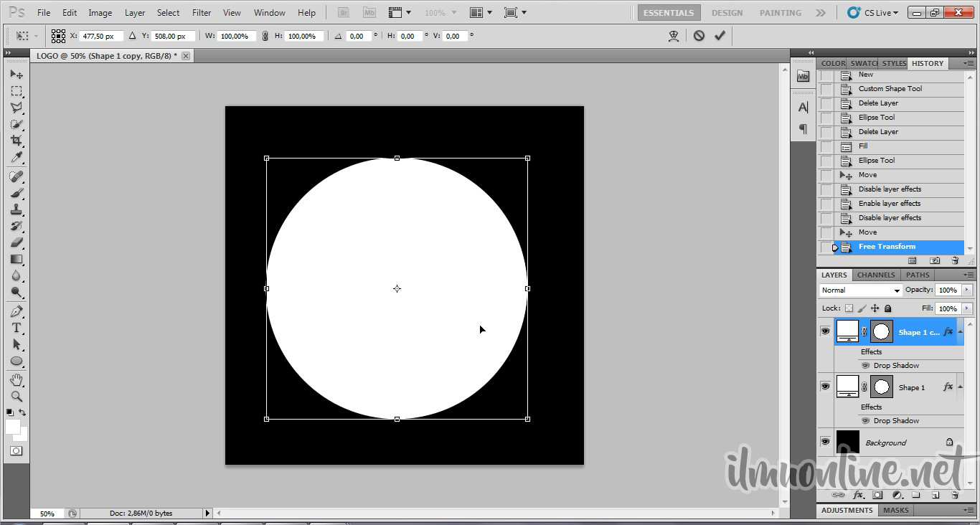
Task: Hide the Background layer
Action: coord(825,442)
